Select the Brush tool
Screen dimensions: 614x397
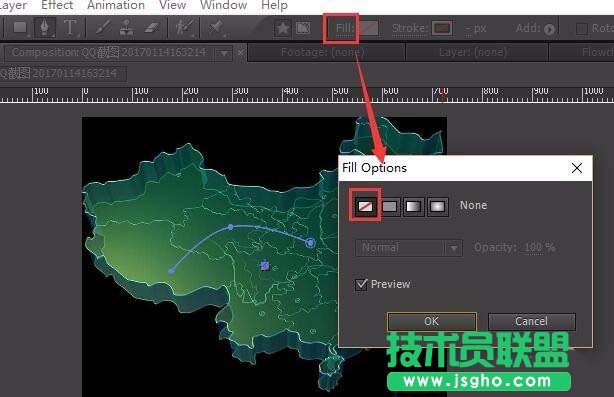[103, 28]
